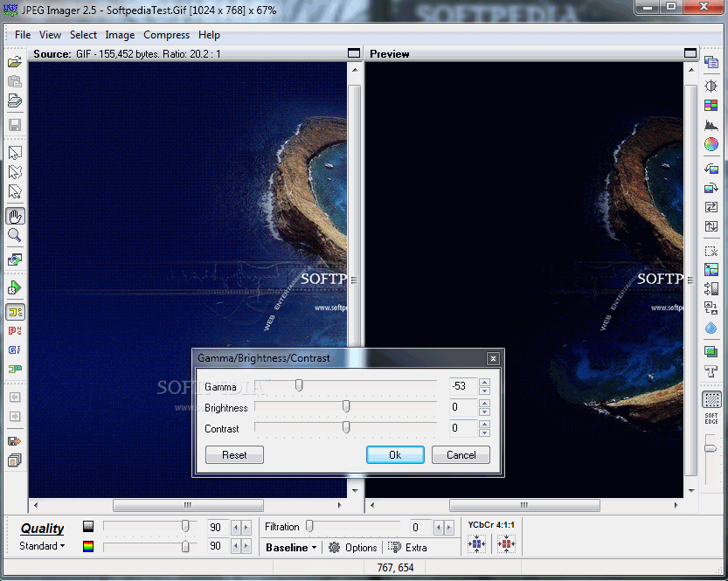Click the rotate left image icon

(x=711, y=169)
